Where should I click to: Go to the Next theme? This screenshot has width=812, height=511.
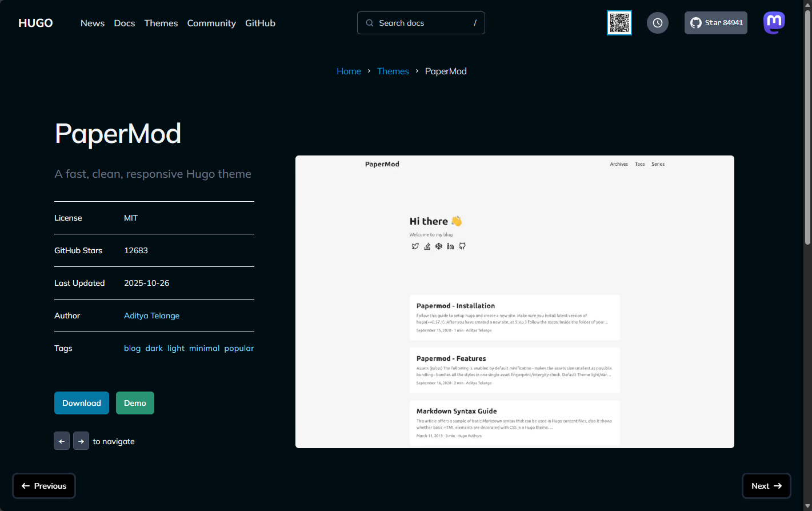pos(766,486)
